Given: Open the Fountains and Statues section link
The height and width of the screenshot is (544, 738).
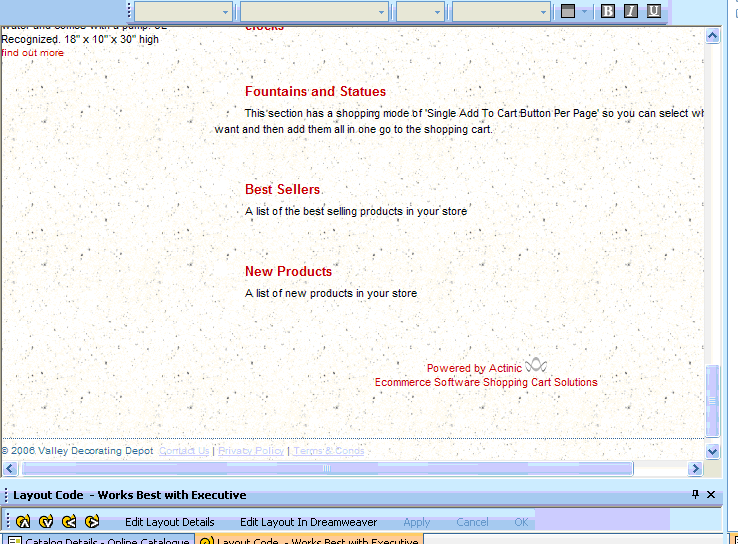Looking at the screenshot, I should [x=315, y=91].
